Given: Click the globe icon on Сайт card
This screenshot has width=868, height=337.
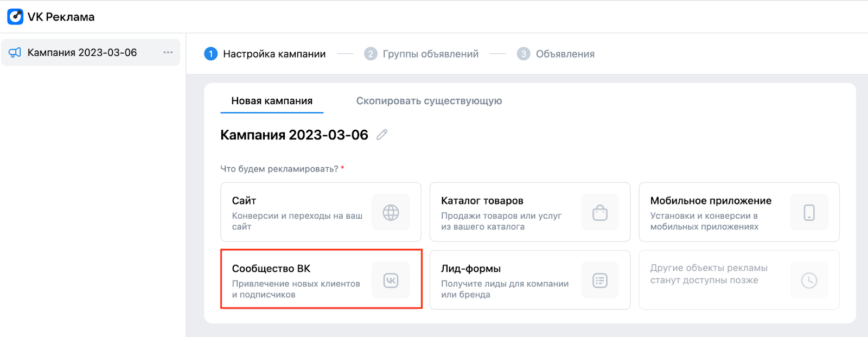Looking at the screenshot, I should tap(391, 212).
